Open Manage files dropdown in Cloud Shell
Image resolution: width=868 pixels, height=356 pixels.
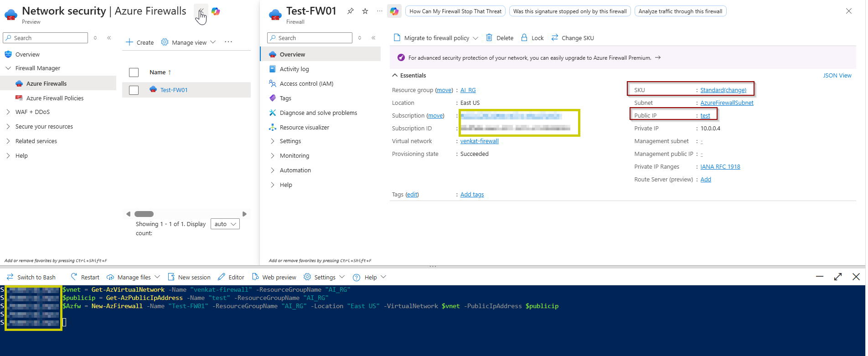pyautogui.click(x=133, y=277)
